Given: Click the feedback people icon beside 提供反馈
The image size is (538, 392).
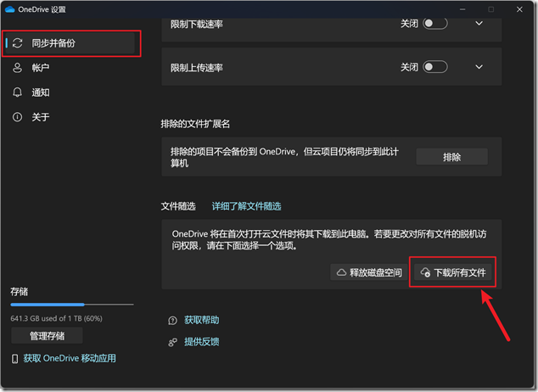Looking at the screenshot, I should click(172, 342).
